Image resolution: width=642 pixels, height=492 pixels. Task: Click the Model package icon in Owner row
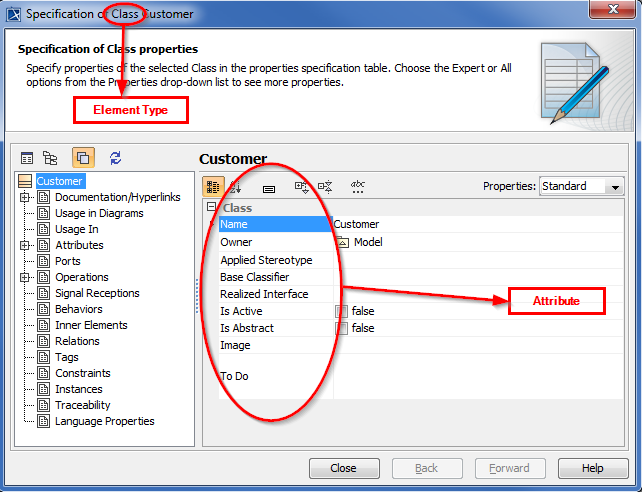click(x=342, y=242)
